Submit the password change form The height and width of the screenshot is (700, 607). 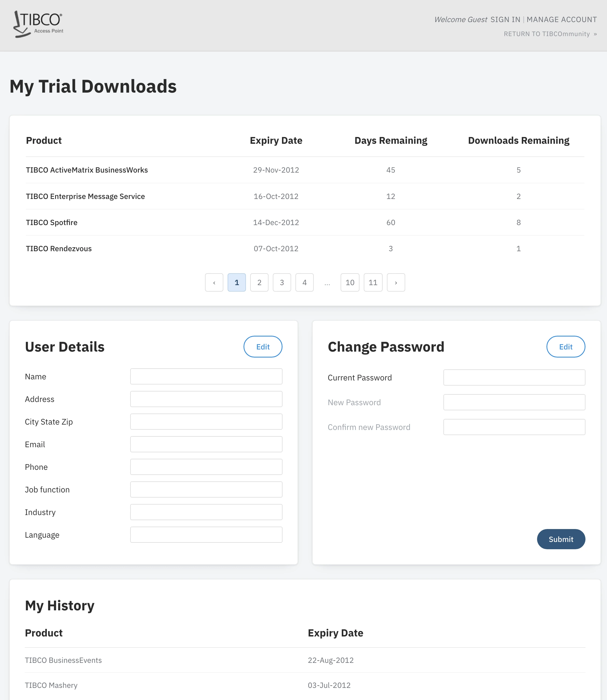click(x=561, y=539)
